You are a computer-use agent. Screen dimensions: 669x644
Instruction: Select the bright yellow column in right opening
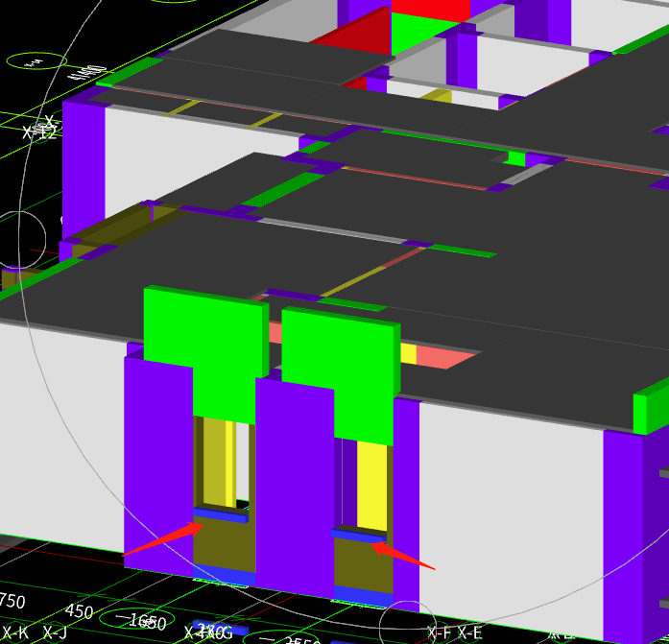(x=372, y=487)
